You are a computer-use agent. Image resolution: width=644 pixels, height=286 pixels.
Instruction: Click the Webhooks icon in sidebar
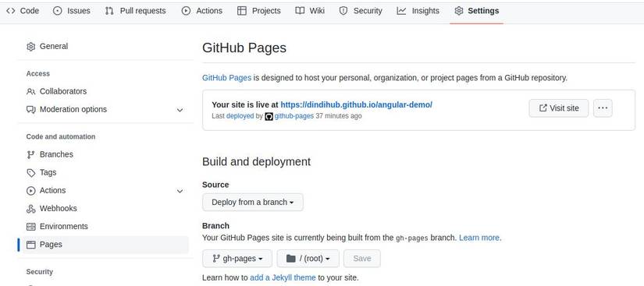[30, 209]
